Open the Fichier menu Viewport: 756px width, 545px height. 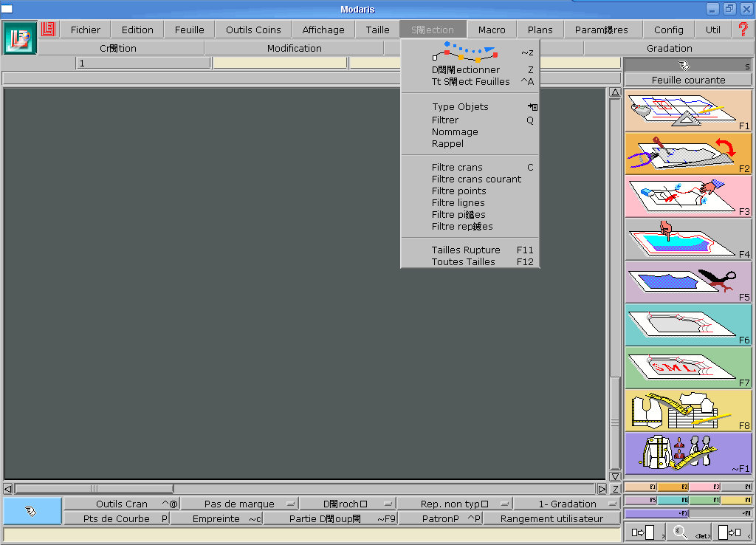point(86,30)
